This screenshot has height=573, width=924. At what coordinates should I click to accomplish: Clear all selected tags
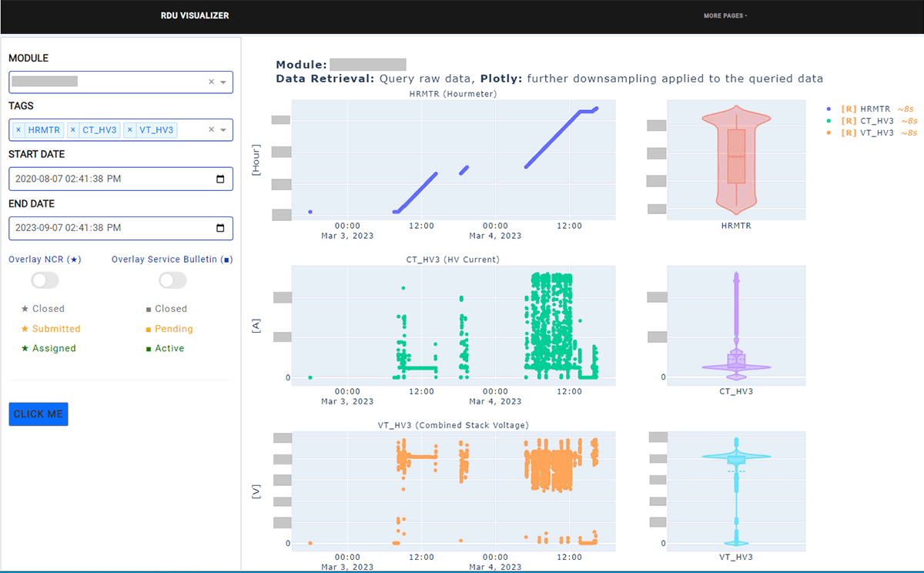point(211,130)
